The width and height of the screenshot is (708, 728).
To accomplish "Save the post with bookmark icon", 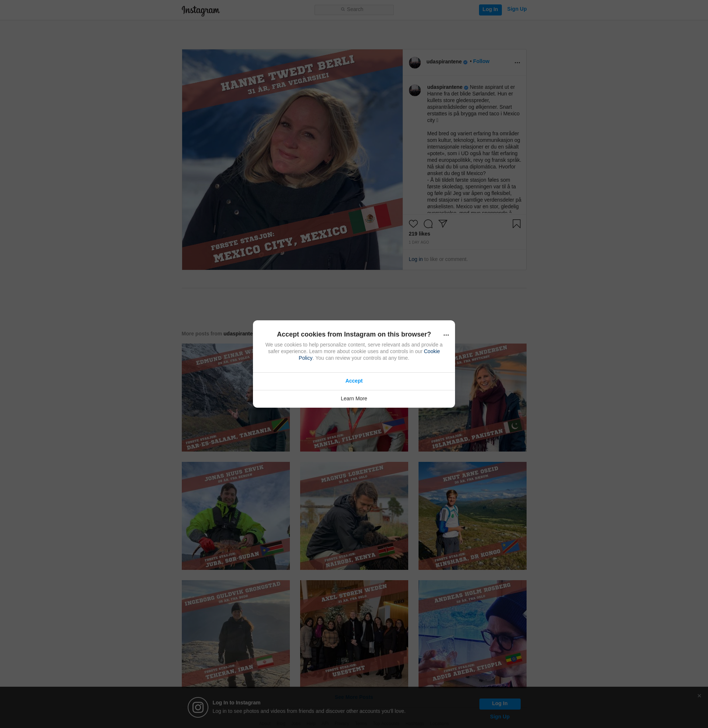I will pyautogui.click(x=516, y=224).
